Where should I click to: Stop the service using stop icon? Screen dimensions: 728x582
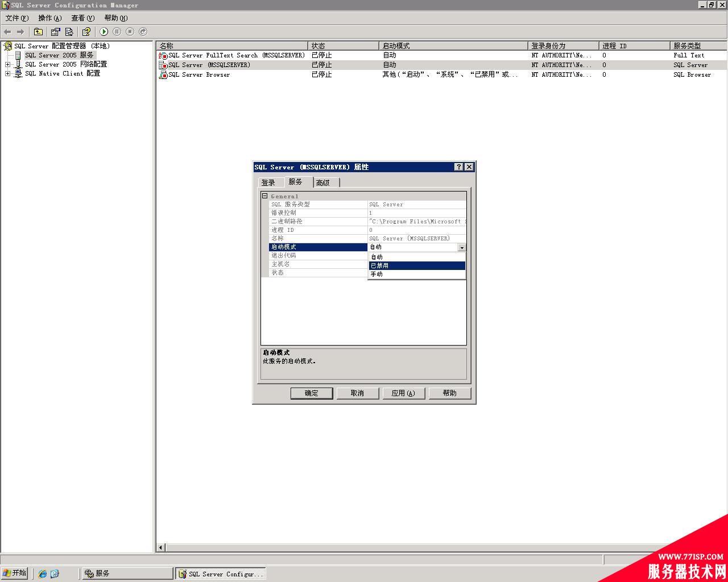click(130, 32)
